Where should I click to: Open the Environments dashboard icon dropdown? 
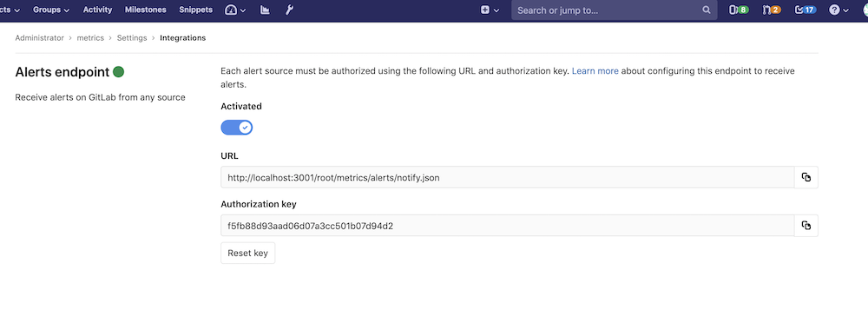pyautogui.click(x=235, y=10)
